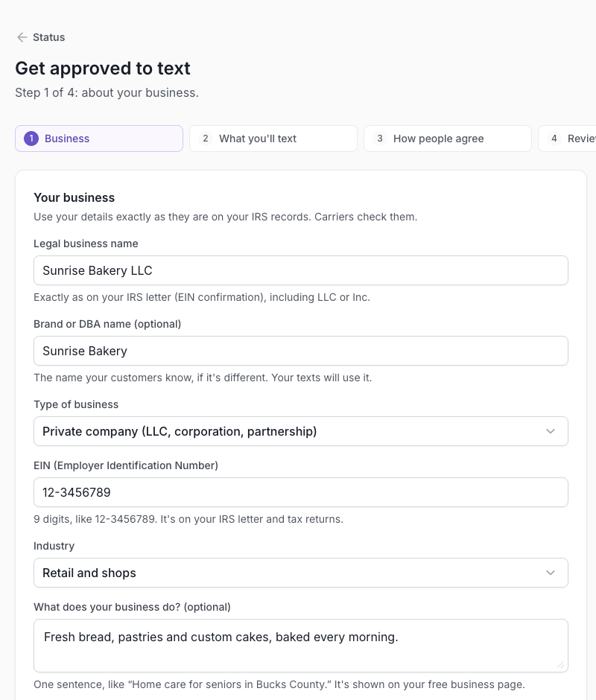Click the 'Brand or DBA name (optional)' label
The width and height of the screenshot is (596, 700).
[107, 324]
